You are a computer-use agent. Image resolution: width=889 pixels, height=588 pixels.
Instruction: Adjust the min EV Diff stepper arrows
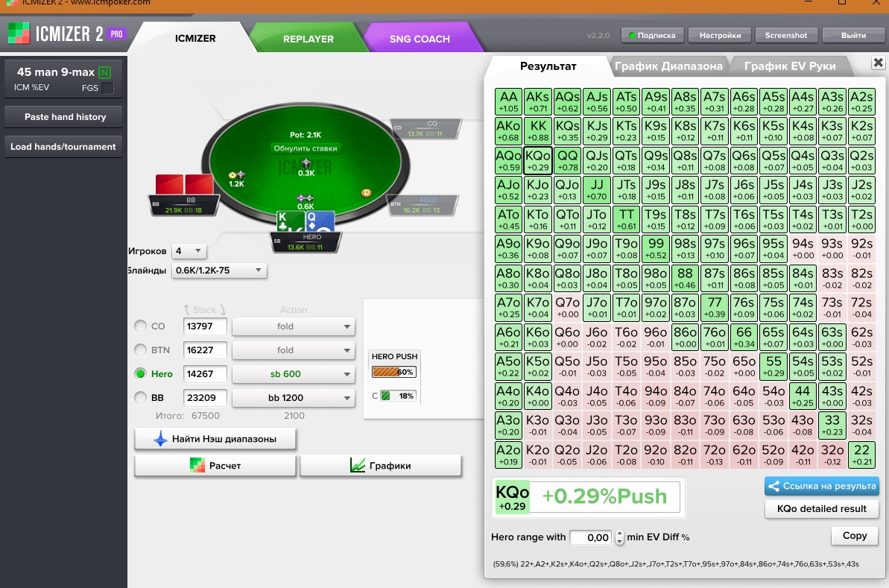[619, 537]
